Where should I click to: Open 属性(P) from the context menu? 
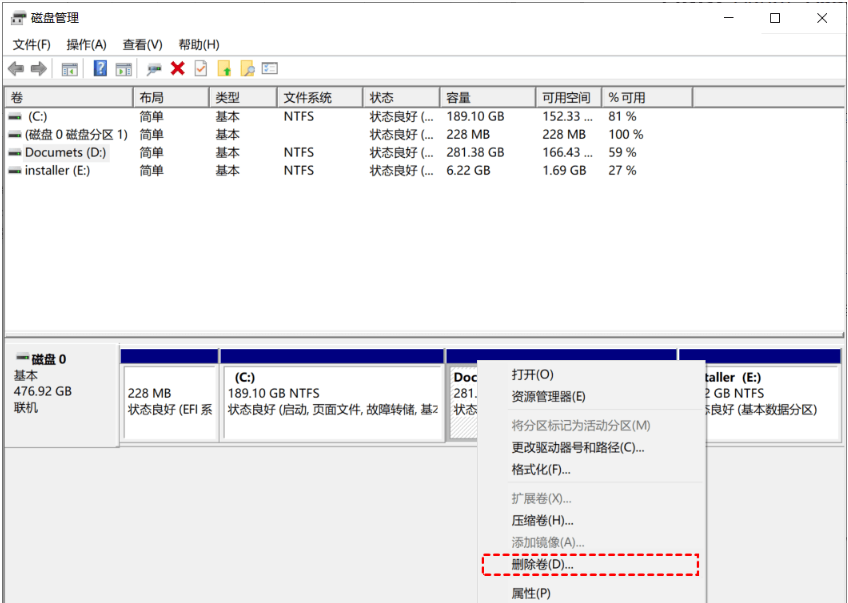pyautogui.click(x=592, y=593)
